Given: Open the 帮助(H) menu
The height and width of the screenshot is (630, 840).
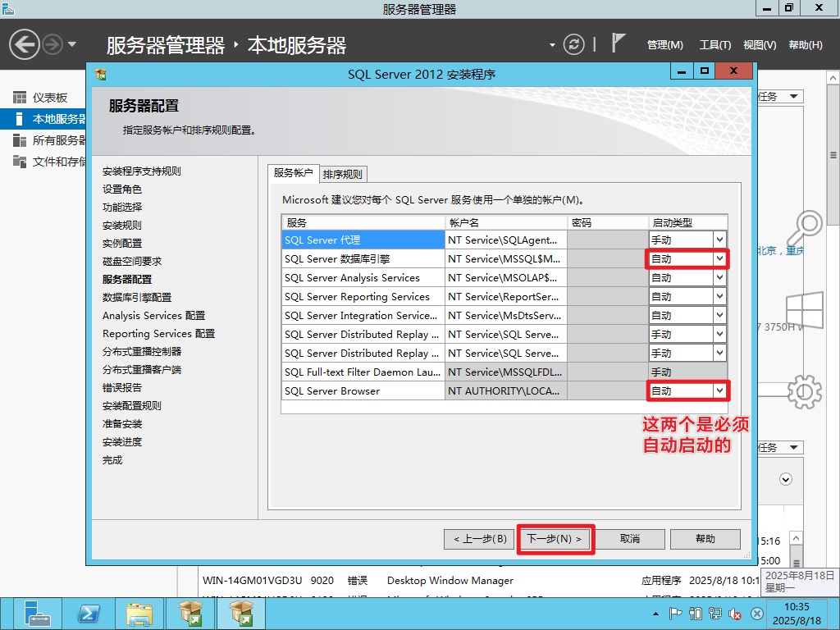Looking at the screenshot, I should pos(806,45).
